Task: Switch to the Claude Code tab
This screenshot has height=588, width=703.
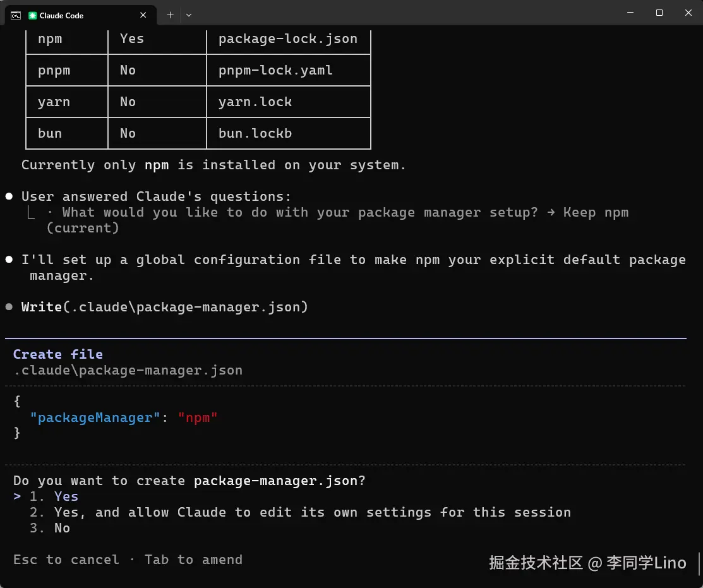Action: [82, 15]
